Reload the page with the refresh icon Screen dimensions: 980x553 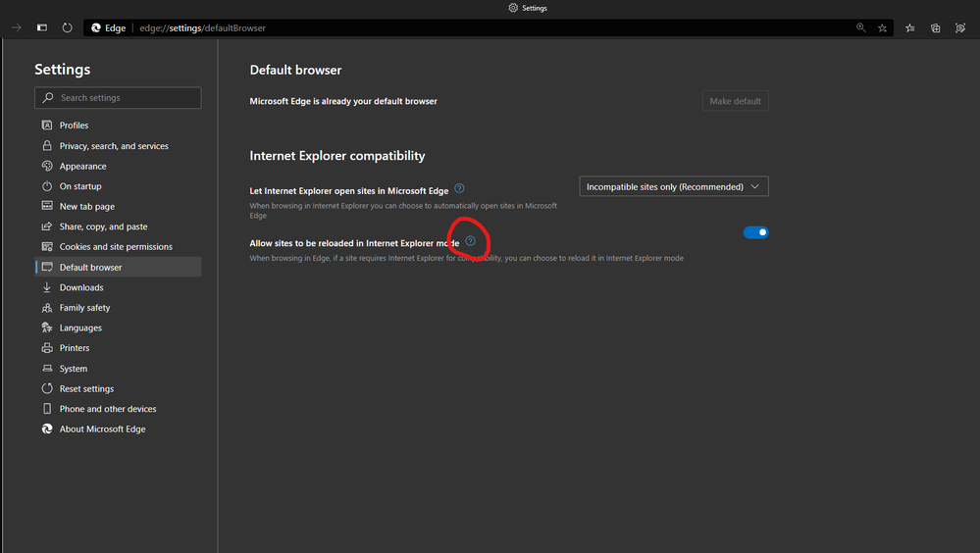[67, 27]
